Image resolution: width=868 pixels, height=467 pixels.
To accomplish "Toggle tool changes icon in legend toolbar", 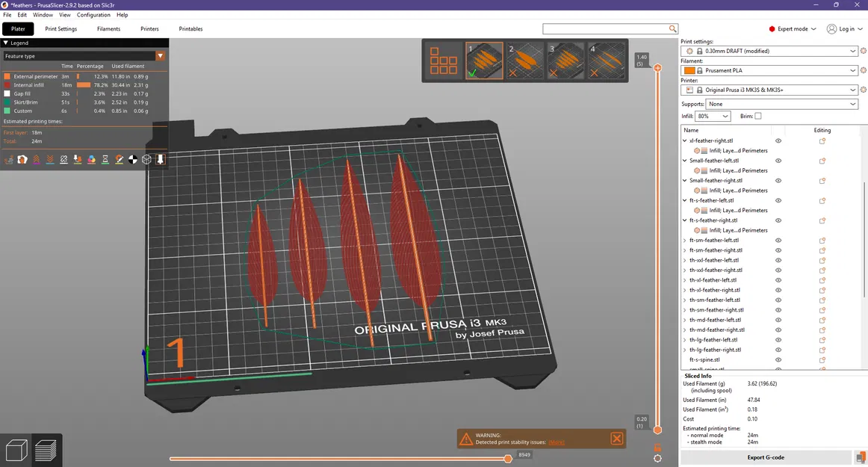I will [78, 160].
